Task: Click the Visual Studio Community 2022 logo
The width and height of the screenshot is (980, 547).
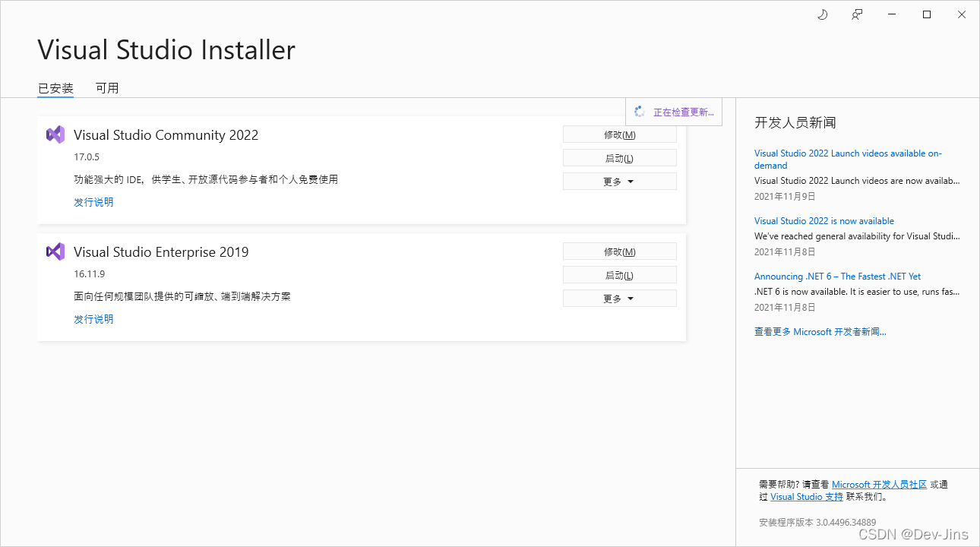Action: 55,134
